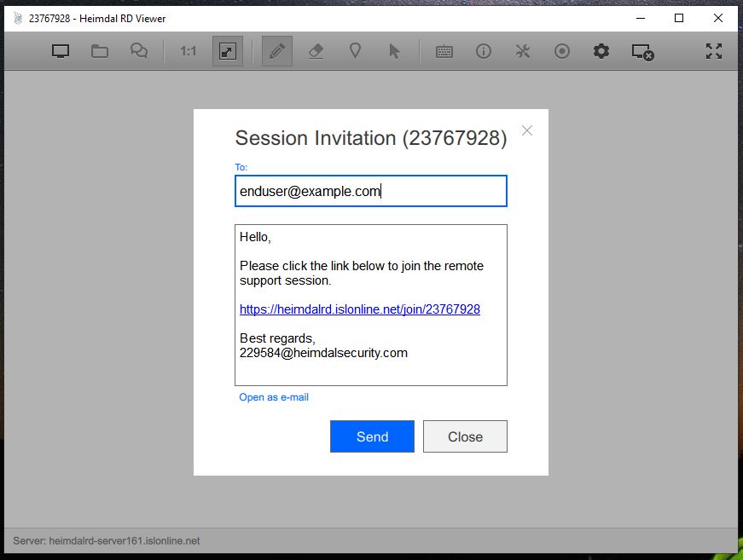The image size is (743, 560).
Task: Toggle the fullscreen arrows icon
Action: (714, 51)
